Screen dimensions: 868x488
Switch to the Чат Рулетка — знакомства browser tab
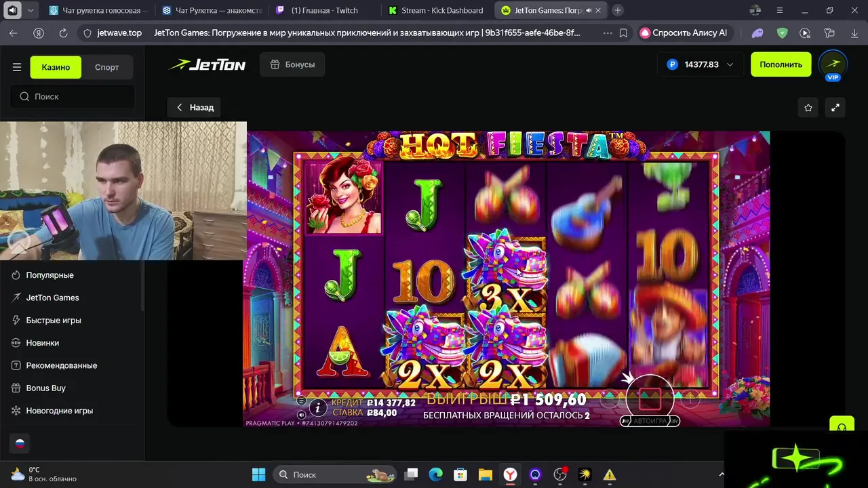click(212, 10)
